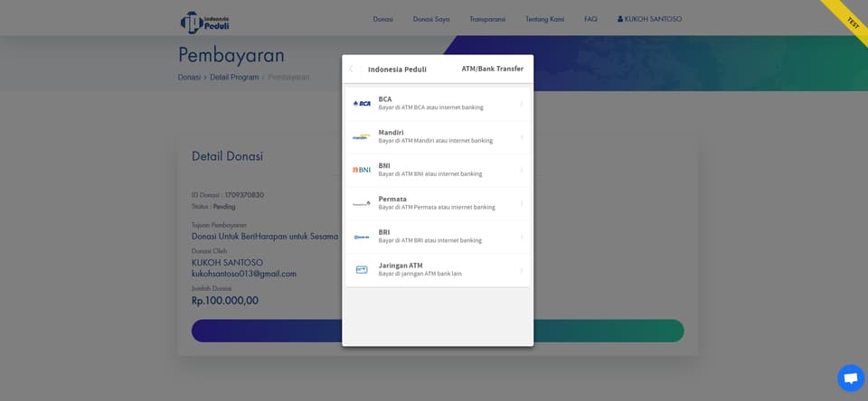Click 'Bayar di ATM BNI atau internet banking'

(430, 173)
